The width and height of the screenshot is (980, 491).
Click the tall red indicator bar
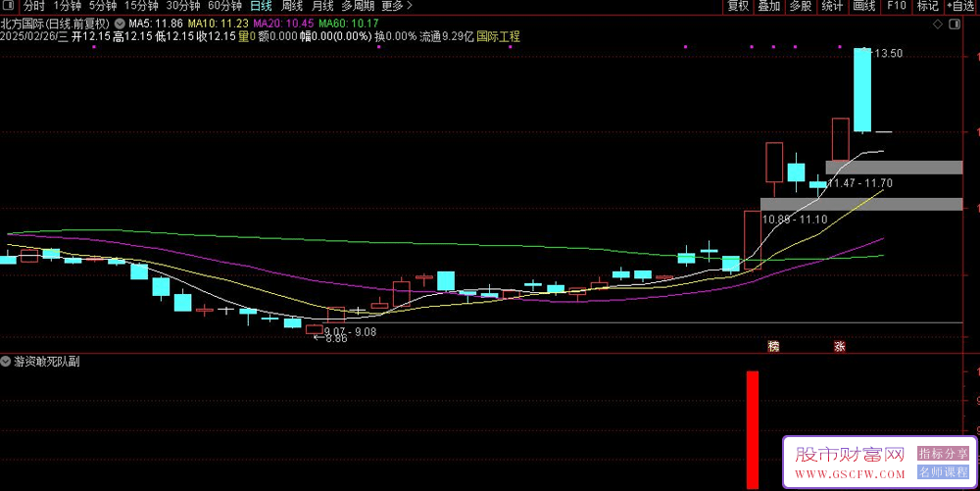coord(753,430)
